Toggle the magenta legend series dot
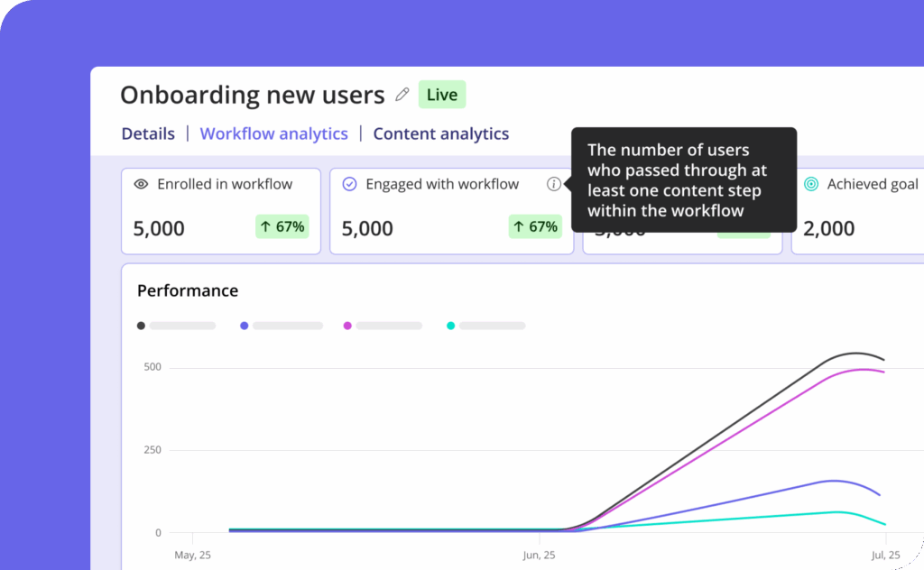Image resolution: width=924 pixels, height=570 pixels. [347, 326]
